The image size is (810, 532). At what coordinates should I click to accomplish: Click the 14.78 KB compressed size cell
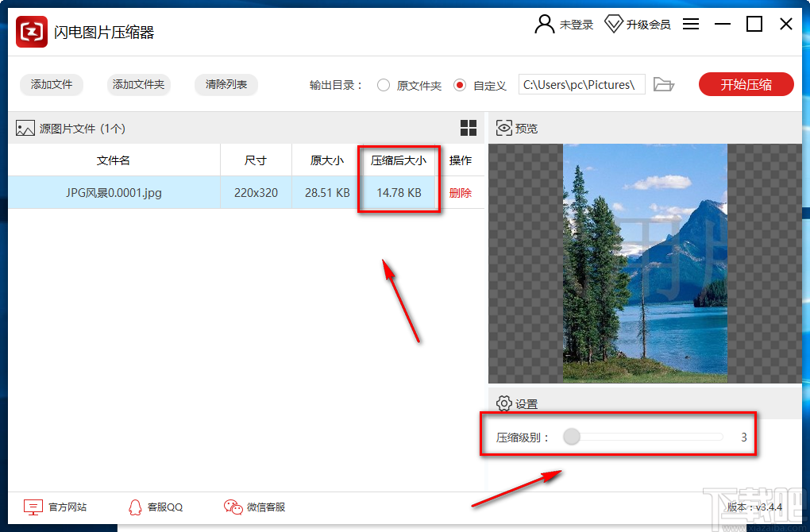(399, 193)
